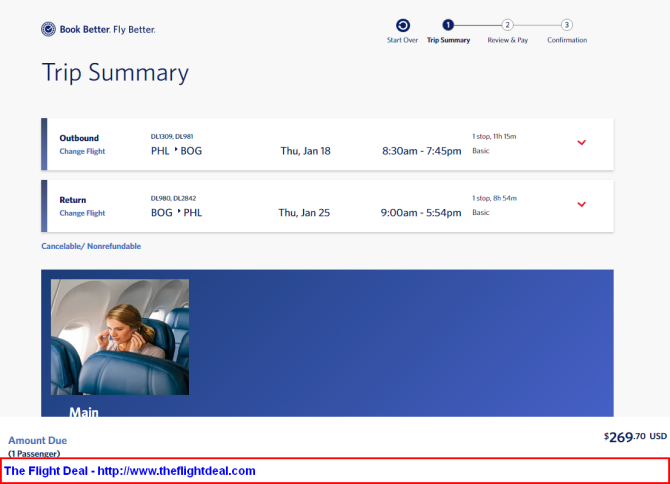Expand the Outbound flight details chevron
The width and height of the screenshot is (670, 484).
coord(581,143)
